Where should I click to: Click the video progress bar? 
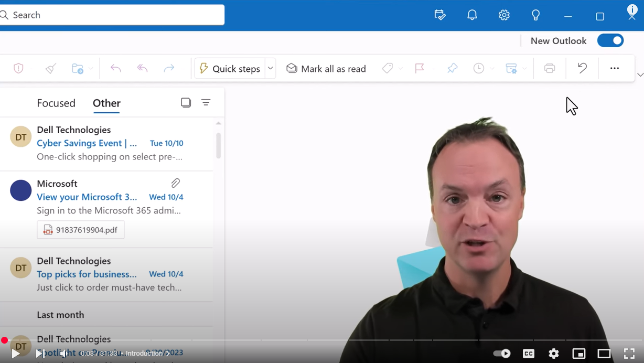[322, 340]
